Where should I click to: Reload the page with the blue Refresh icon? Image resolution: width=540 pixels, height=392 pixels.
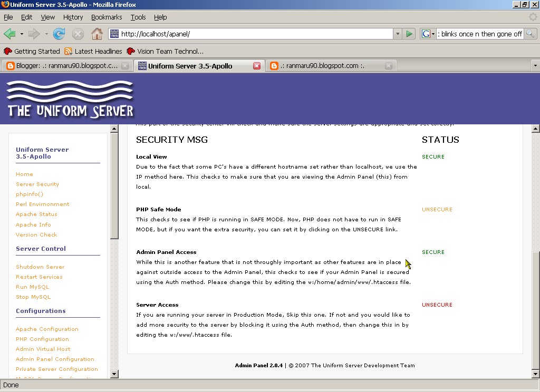59,34
